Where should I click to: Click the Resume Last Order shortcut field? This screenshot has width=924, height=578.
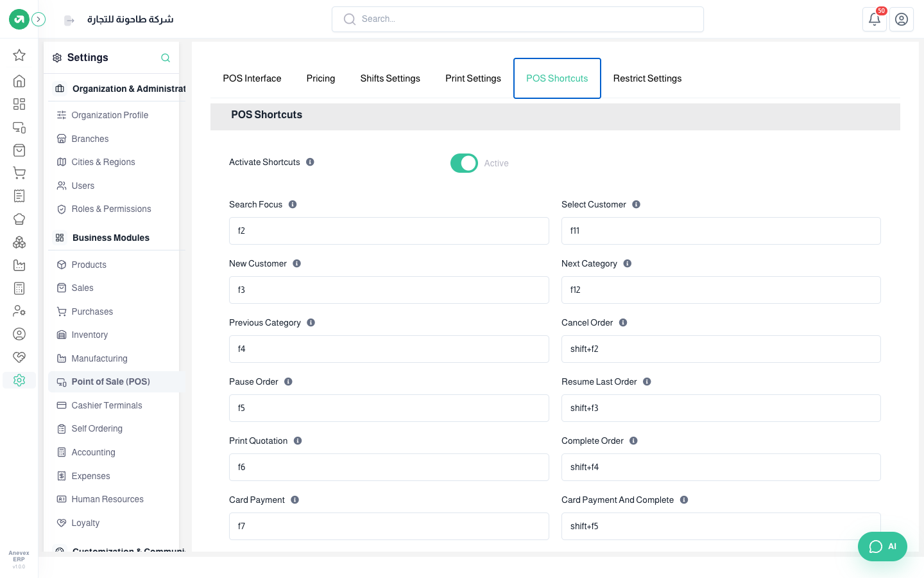pyautogui.click(x=721, y=408)
